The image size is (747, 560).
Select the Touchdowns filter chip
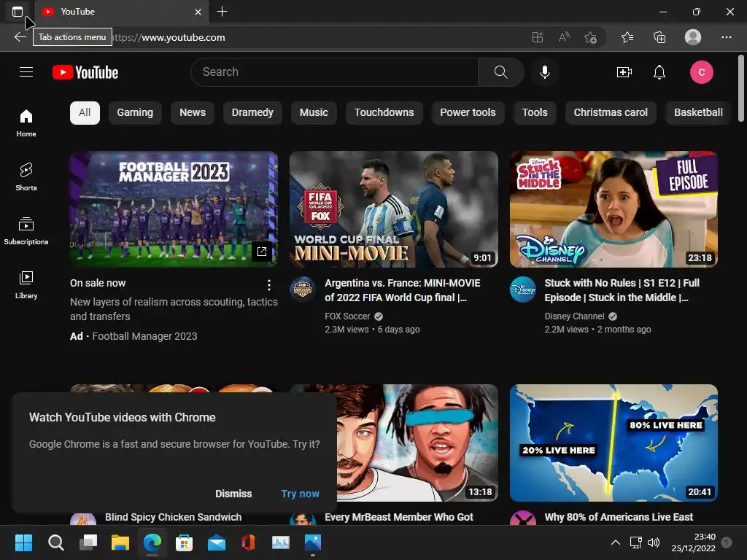click(384, 112)
